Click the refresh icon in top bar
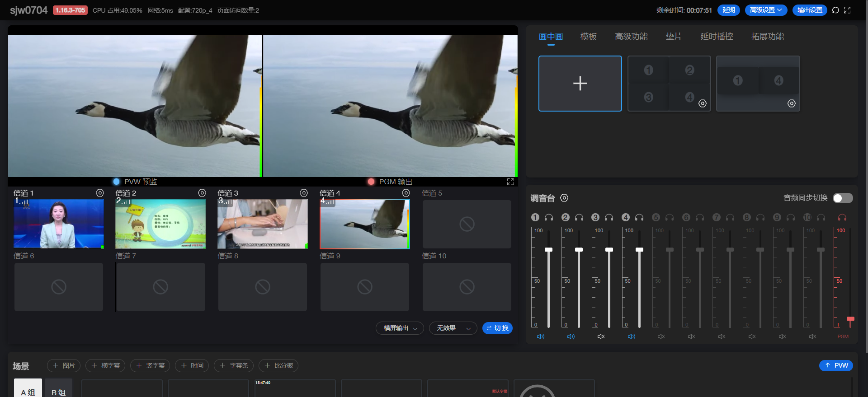This screenshot has width=868, height=397. 835,10
